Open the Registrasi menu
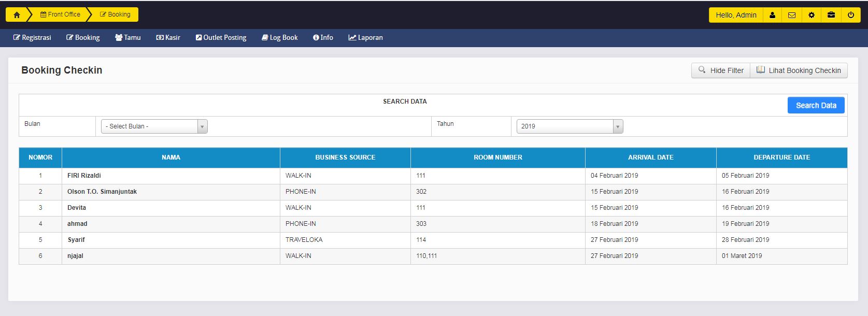868x316 pixels. pyautogui.click(x=32, y=38)
